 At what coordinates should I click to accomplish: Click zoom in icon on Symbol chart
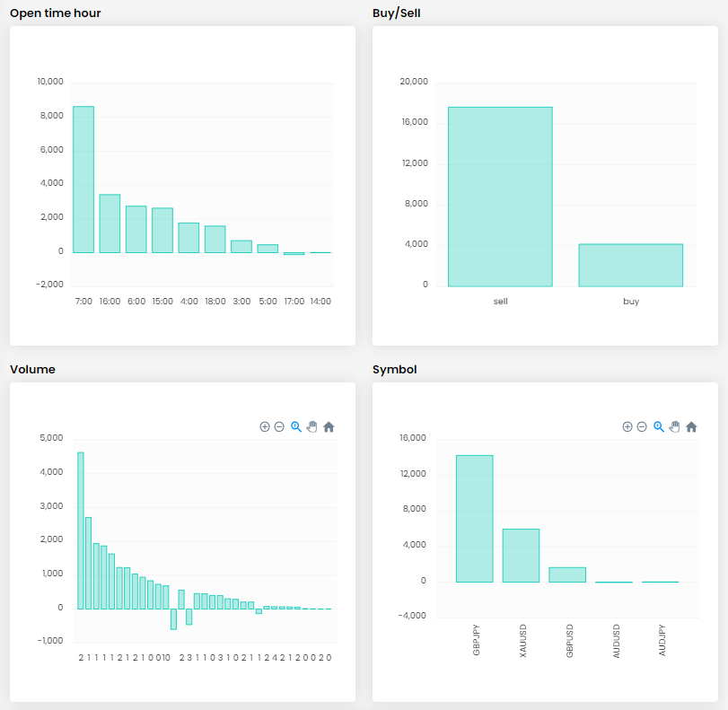coord(627,426)
